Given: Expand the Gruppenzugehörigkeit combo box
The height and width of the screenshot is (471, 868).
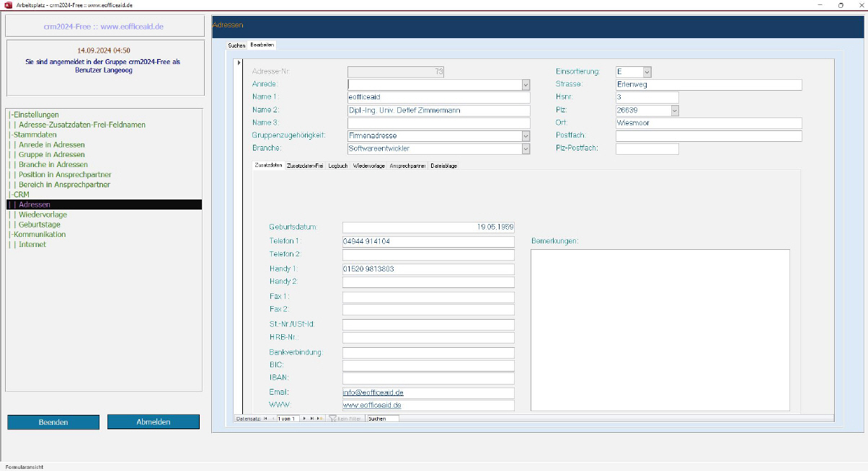Looking at the screenshot, I should pyautogui.click(x=526, y=135).
